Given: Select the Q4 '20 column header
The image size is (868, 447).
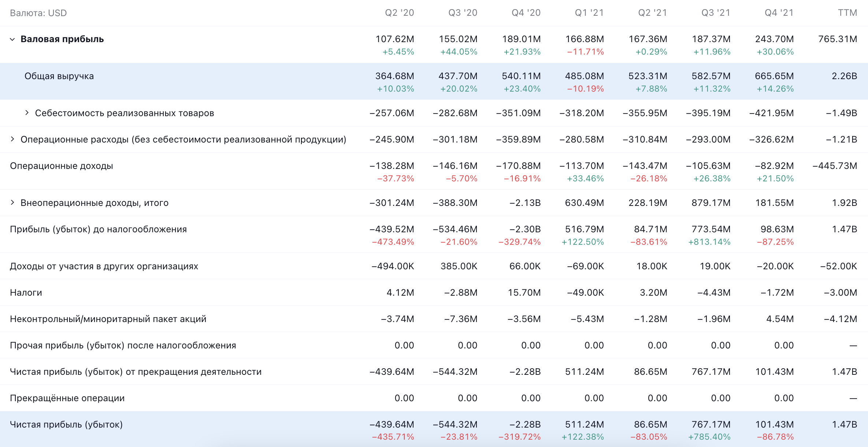Looking at the screenshot, I should 526,13.
